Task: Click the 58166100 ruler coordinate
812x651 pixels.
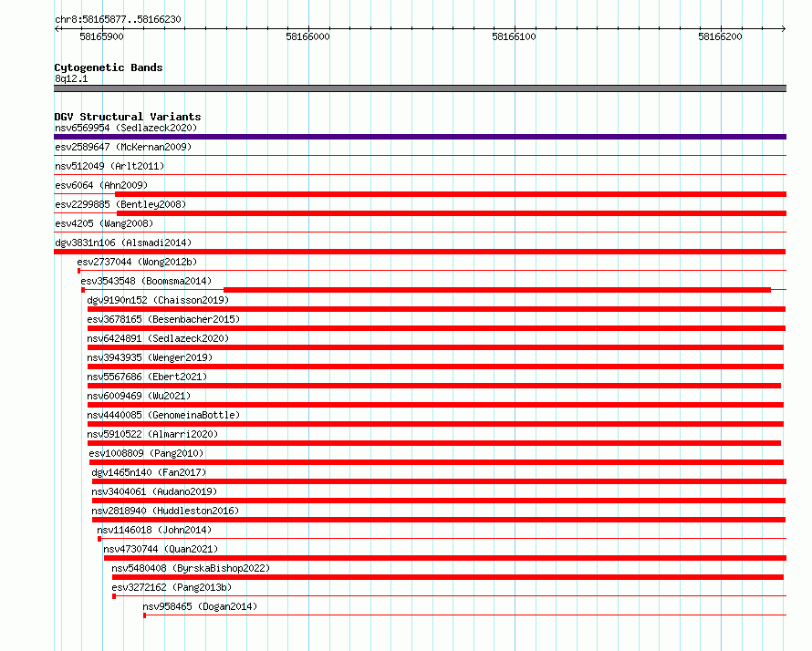Action: click(x=514, y=36)
